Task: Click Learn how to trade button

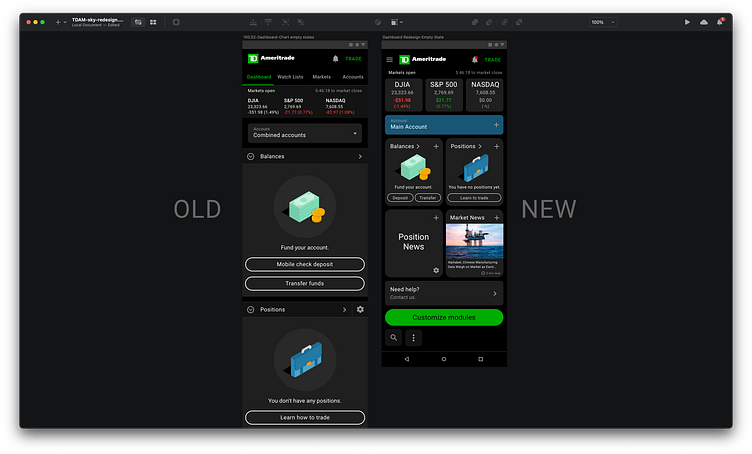Action: 305,418
